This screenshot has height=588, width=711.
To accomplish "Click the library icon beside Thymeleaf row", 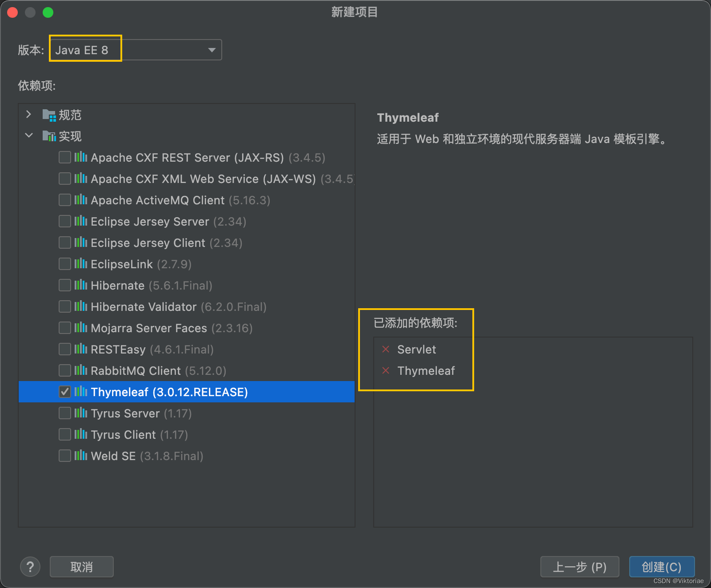I will 81,391.
